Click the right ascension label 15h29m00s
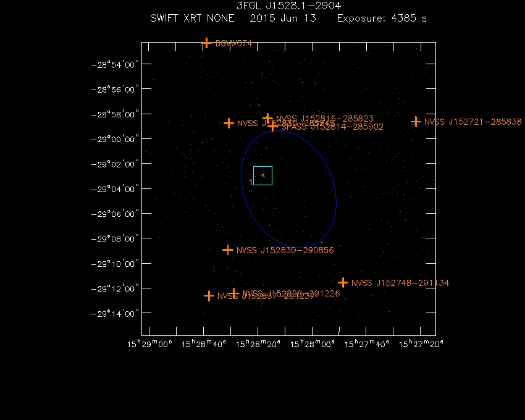 pyautogui.click(x=149, y=344)
